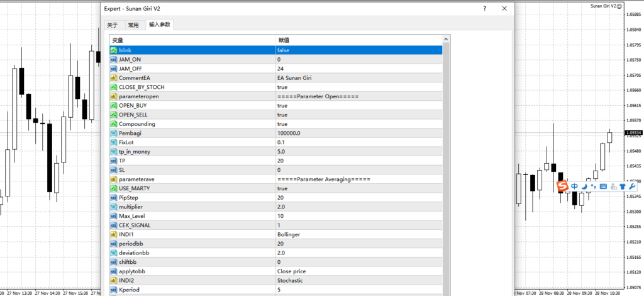This screenshot has width=644, height=296.
Task: Toggle the CLOSE_BY_STOCH true value
Action: (x=358, y=87)
